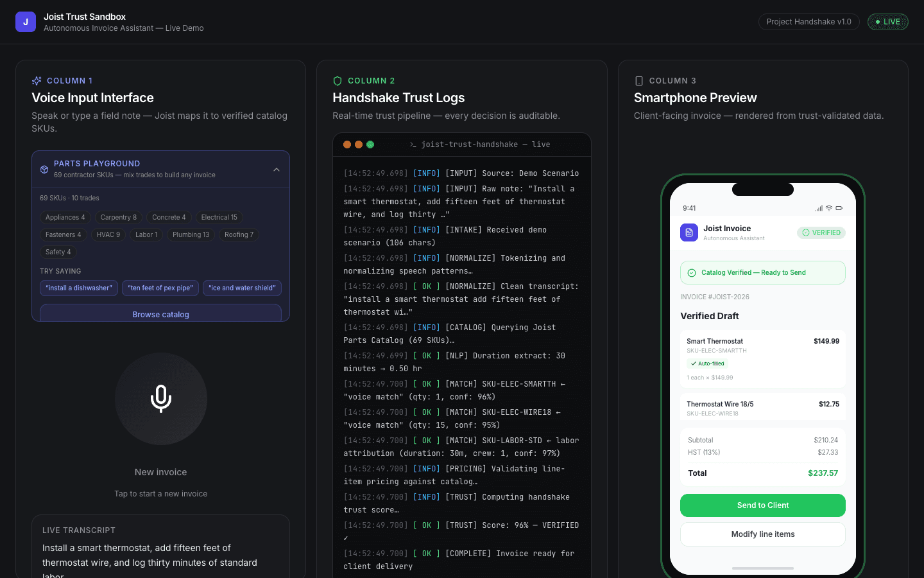Click the phone icon beside COLUMN 3
924x578 pixels.
tap(638, 81)
